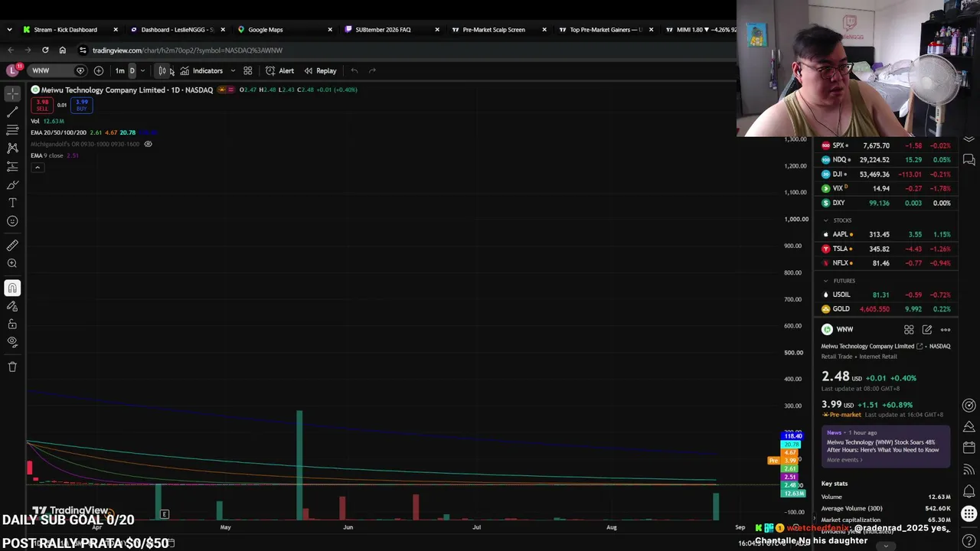Open the note editor for WNW
The width and height of the screenshot is (980, 551).
pos(927,330)
